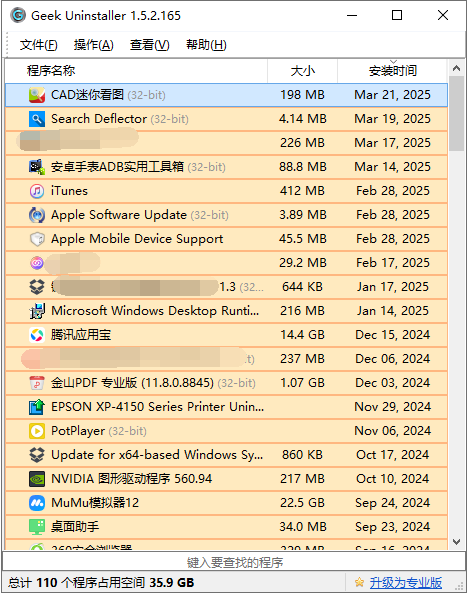Open the 文件(F) menu
469x595 pixels.
[x=38, y=45]
